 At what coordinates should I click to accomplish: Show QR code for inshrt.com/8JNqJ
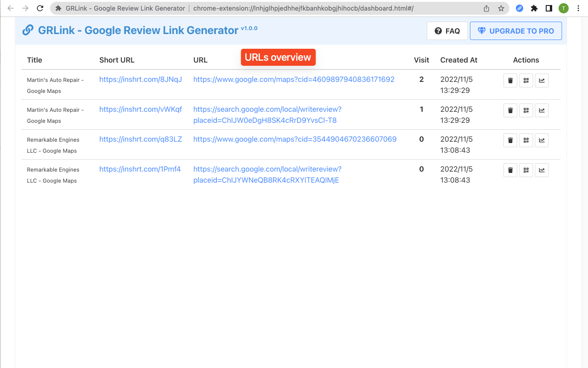click(x=526, y=80)
